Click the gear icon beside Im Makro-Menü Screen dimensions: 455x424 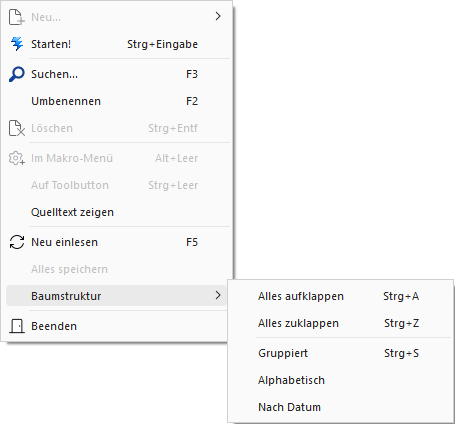pyautogui.click(x=17, y=158)
